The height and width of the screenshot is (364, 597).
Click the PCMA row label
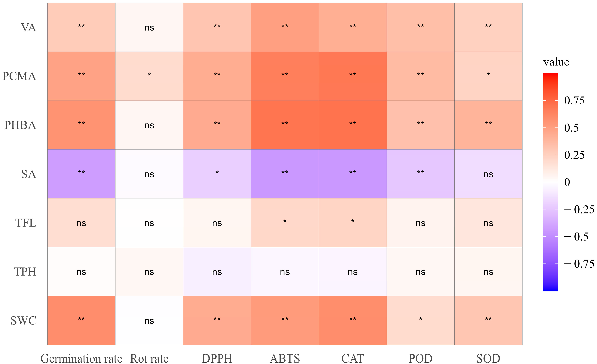pos(19,76)
